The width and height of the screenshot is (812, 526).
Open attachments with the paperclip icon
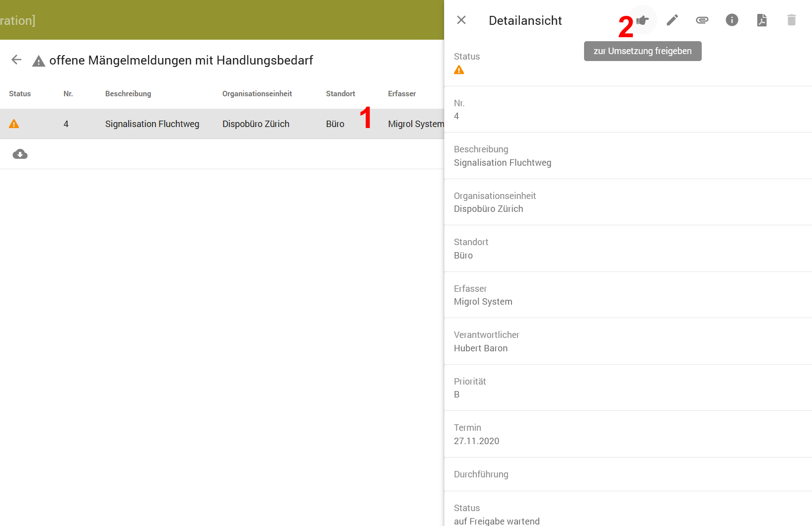pos(702,20)
